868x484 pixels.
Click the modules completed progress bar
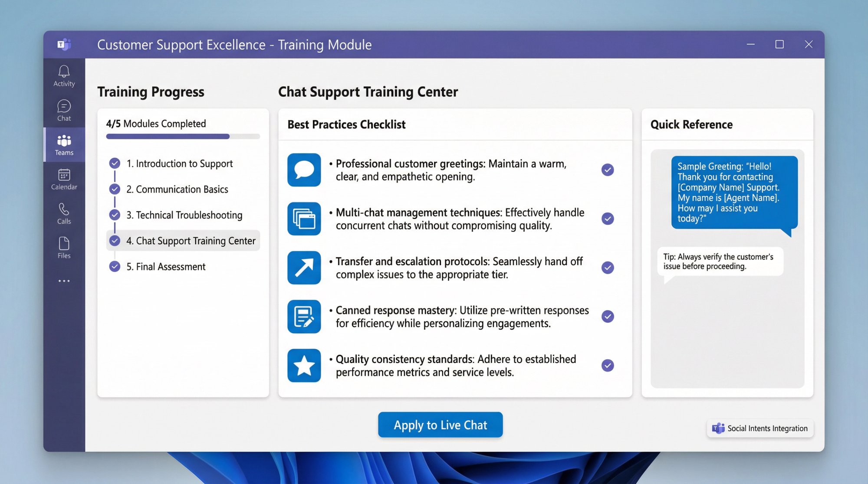[182, 136]
